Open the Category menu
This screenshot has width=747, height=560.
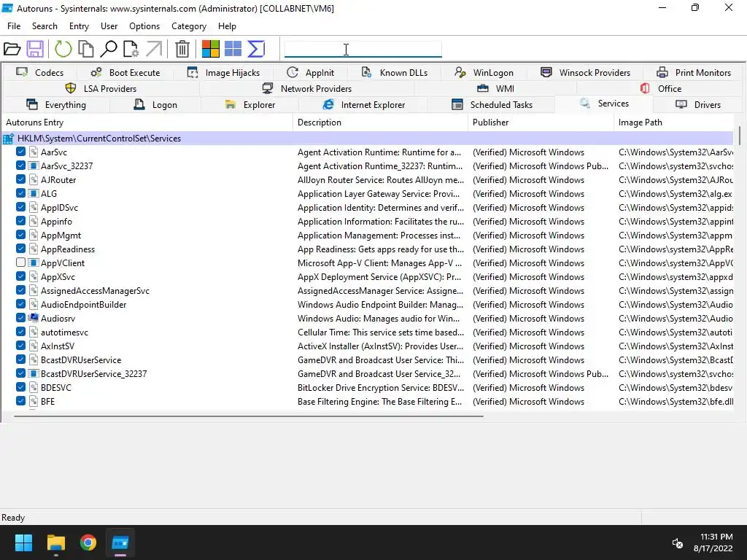pyautogui.click(x=189, y=26)
